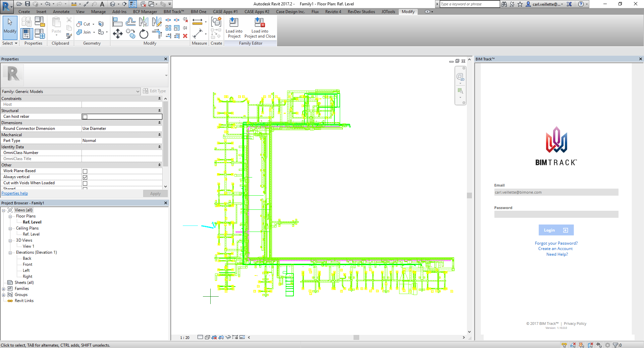Select Mirror - Pick Axis tool

(144, 22)
